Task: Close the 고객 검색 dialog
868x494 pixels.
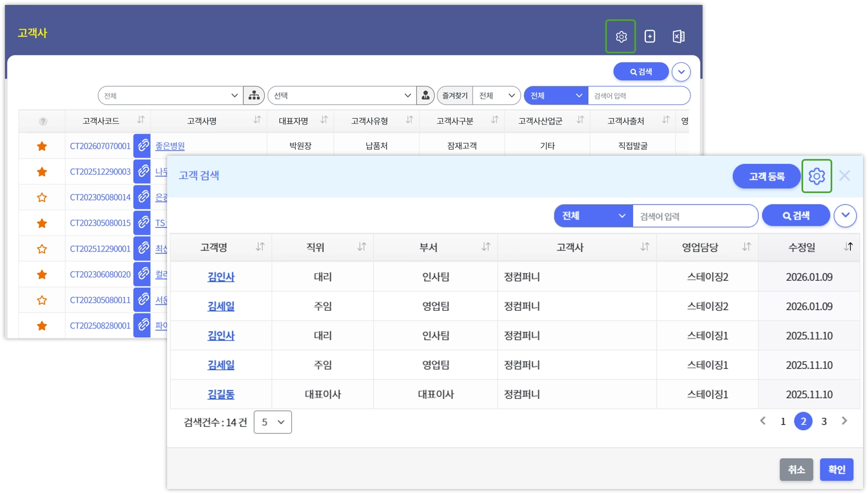Action: pos(845,176)
